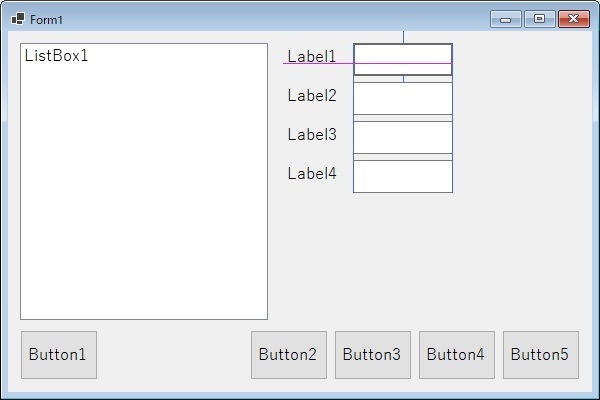Image resolution: width=600 pixels, height=400 pixels.
Task: Focus the text box beside Label4
Action: pyautogui.click(x=402, y=176)
